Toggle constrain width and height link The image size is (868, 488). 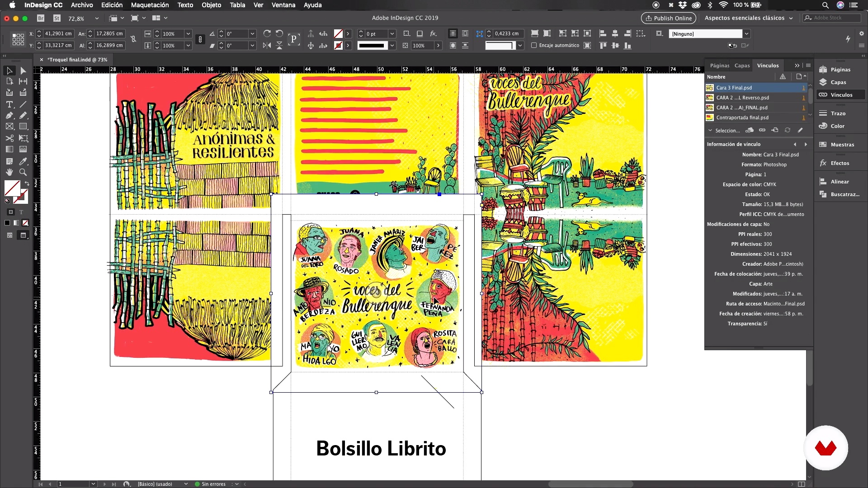pyautogui.click(x=133, y=39)
